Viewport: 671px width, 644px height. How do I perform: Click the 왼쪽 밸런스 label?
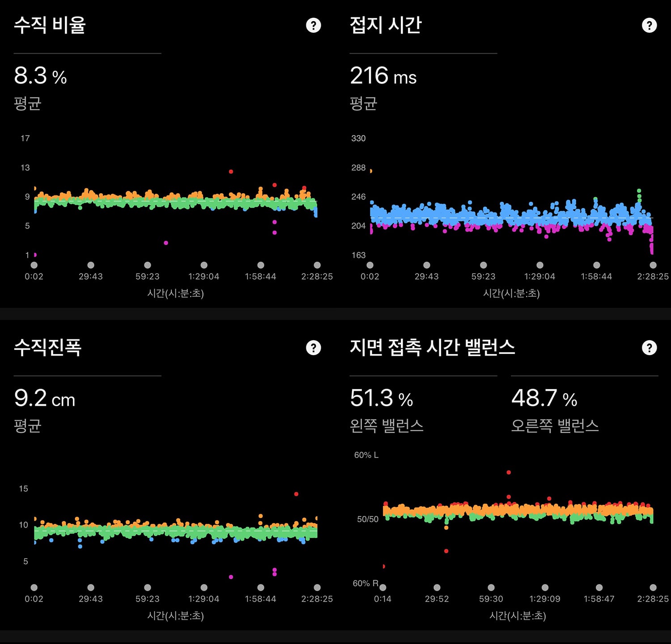coord(386,426)
